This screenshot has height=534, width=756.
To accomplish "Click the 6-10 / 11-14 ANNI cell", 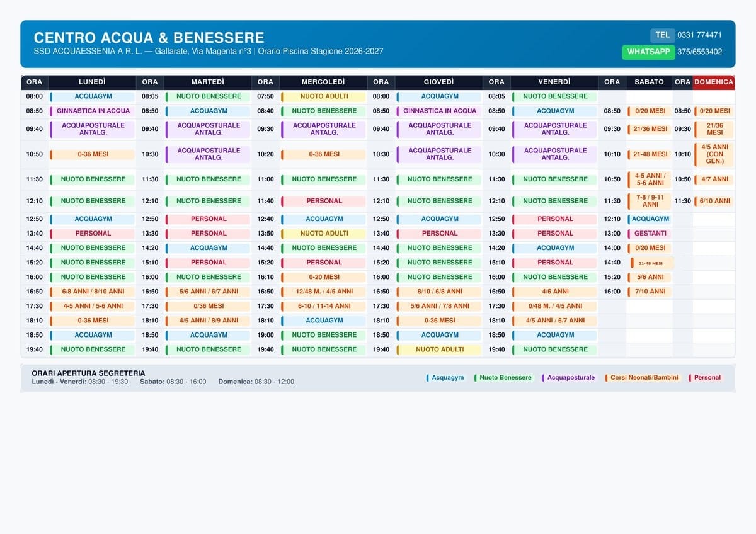I will point(323,306).
